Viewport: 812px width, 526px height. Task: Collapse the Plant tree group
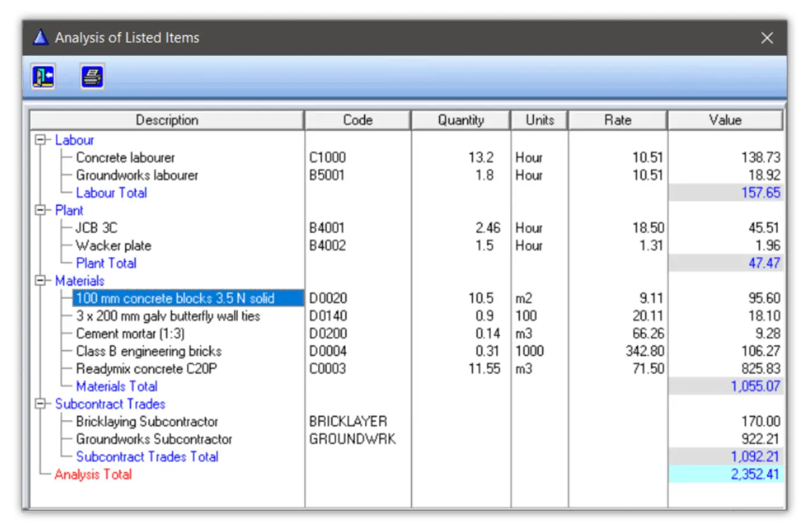tap(40, 210)
